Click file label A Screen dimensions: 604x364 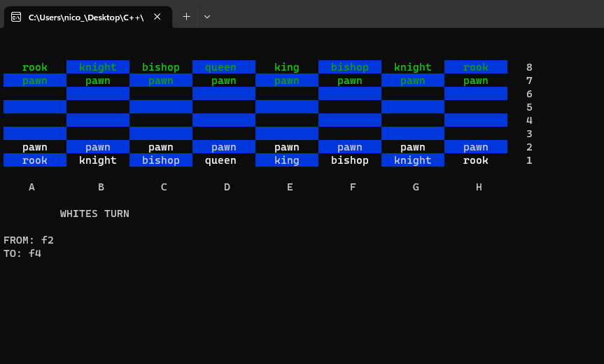pyautogui.click(x=31, y=187)
